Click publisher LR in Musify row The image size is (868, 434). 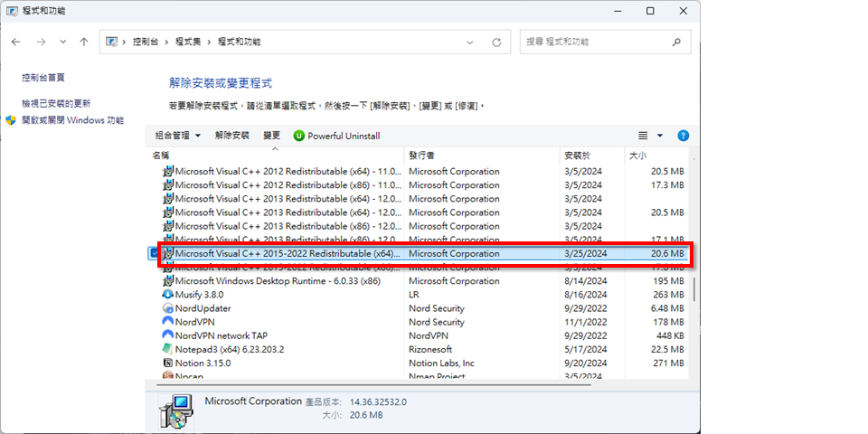(413, 295)
